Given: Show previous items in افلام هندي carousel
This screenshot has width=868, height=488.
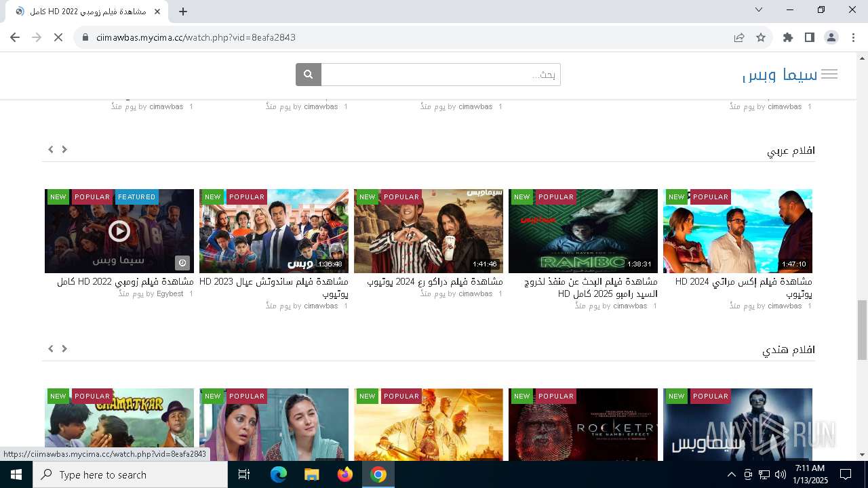Looking at the screenshot, I should (x=51, y=348).
